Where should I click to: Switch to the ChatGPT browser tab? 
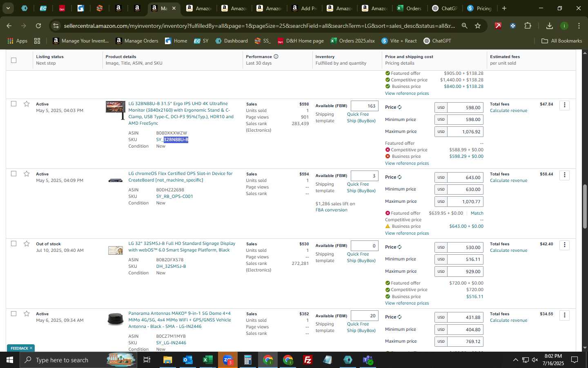click(445, 8)
